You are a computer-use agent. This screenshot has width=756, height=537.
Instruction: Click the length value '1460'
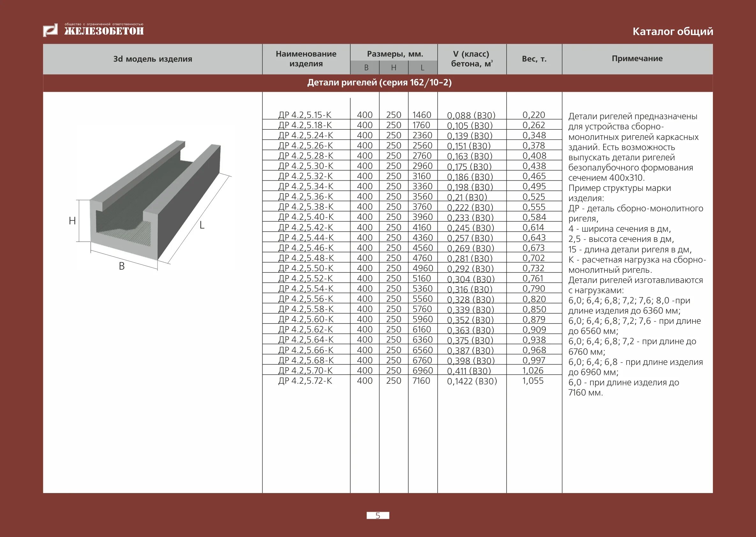422,115
